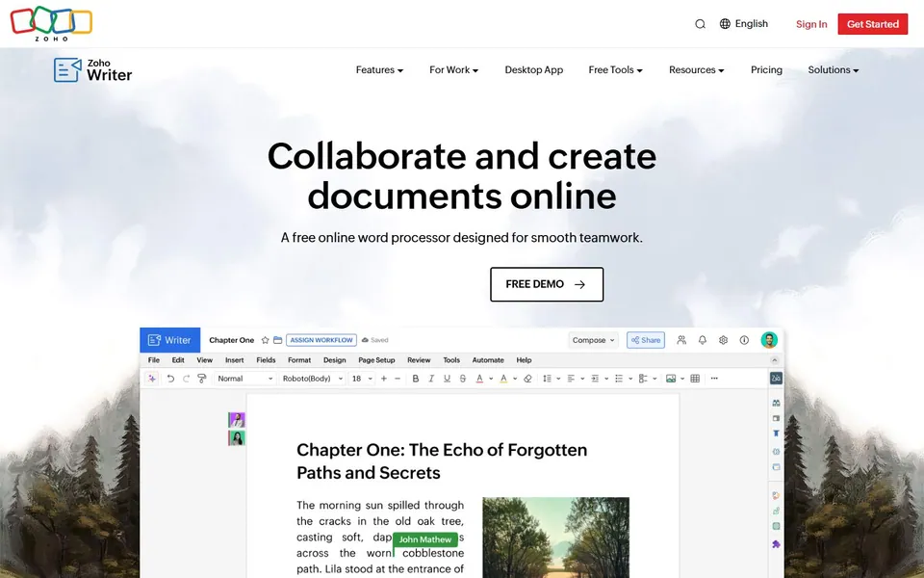Open the Review menu

pyautogui.click(x=419, y=360)
